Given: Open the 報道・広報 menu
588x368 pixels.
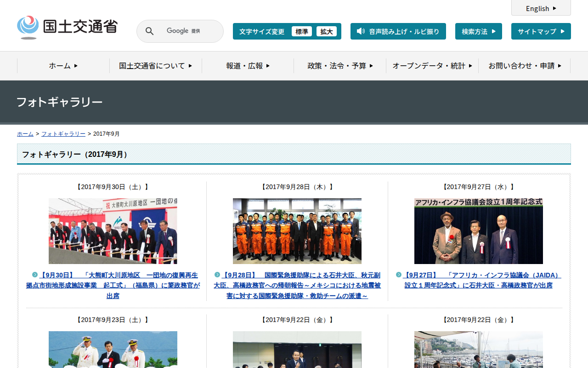Looking at the screenshot, I should [248, 66].
